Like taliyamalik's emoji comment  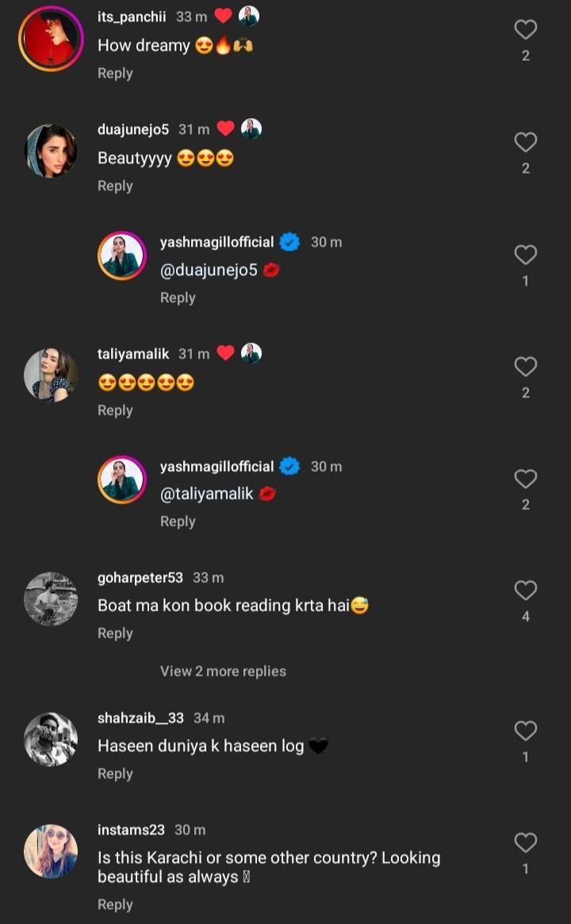point(525,367)
